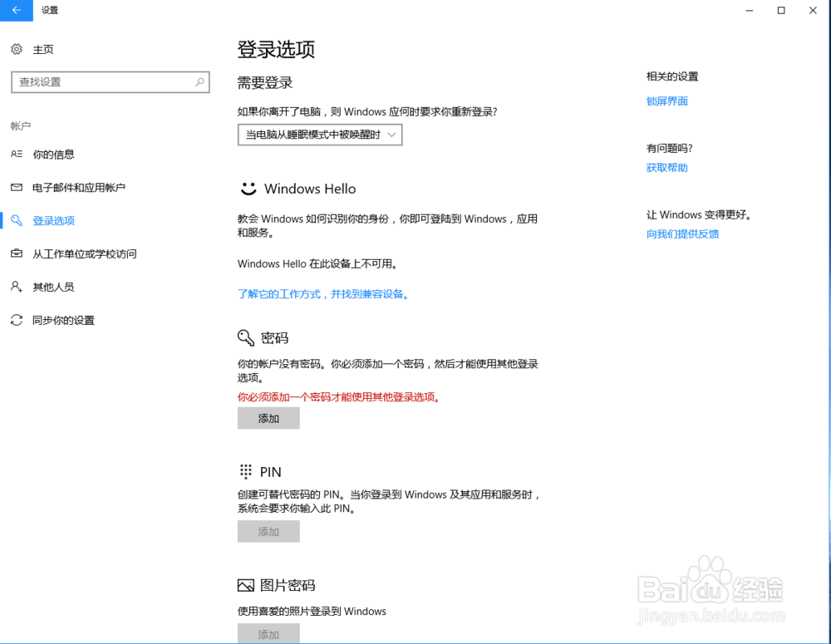
Task: Click 添加 button under 图片密码
Action: tap(268, 633)
